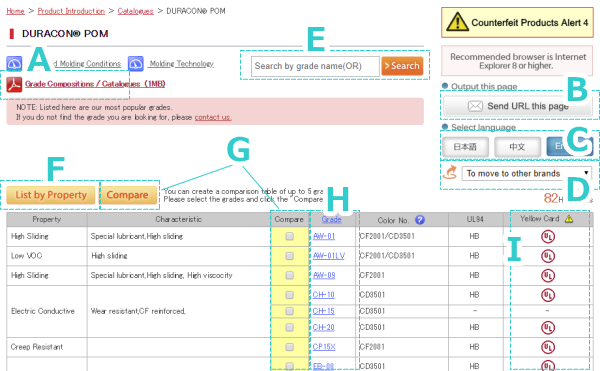This screenshot has height=371, width=600.
Task: Click the Counterfeit Products Alert warning icon
Action: coord(457,22)
